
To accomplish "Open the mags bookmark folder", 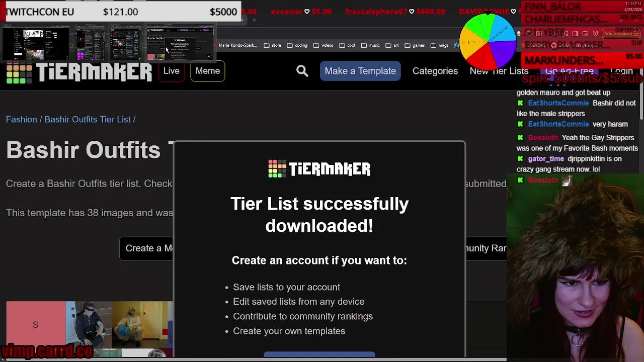I will (x=439, y=45).
